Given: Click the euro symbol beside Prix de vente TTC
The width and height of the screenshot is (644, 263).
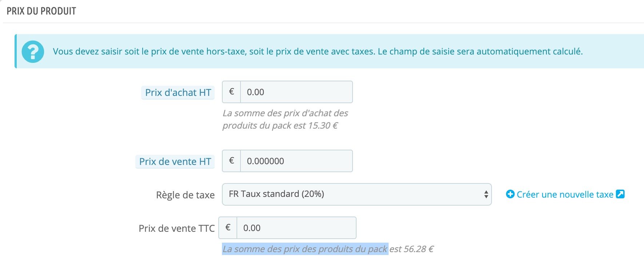Looking at the screenshot, I should (x=228, y=228).
